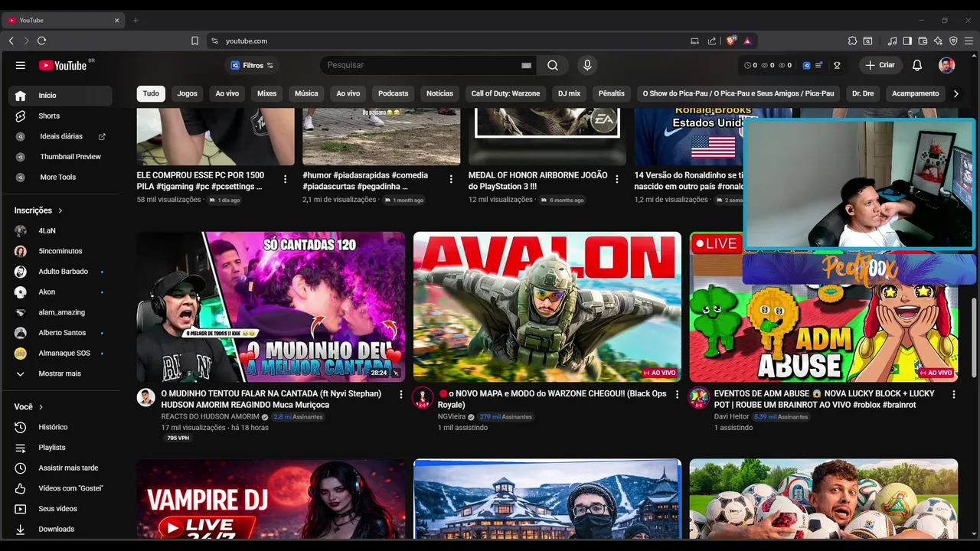Select the Música chip
The image size is (980, 551).
point(306,93)
